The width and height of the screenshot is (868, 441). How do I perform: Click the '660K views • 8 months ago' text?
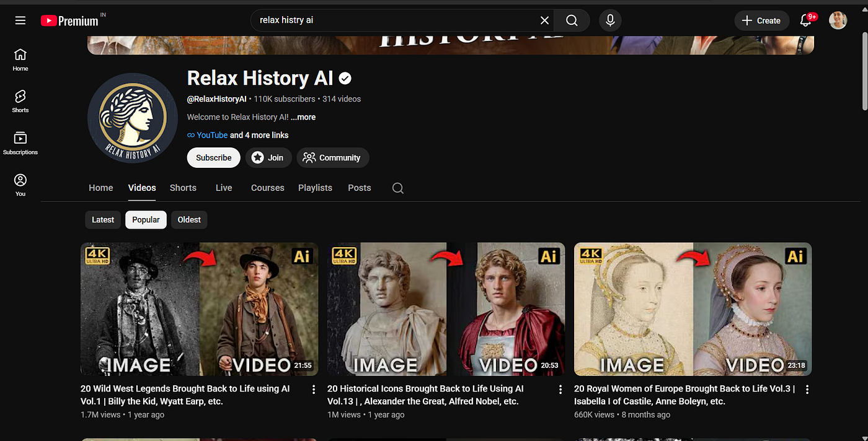point(622,415)
